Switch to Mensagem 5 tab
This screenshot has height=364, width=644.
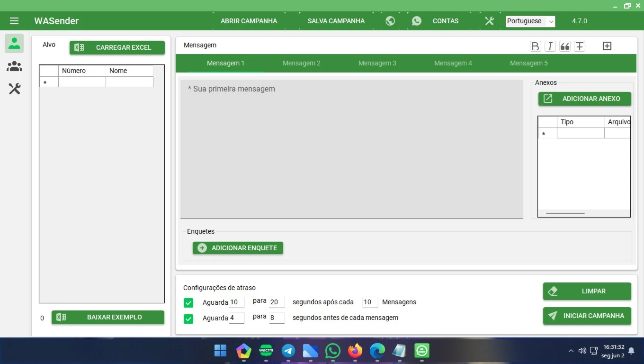pos(529,64)
